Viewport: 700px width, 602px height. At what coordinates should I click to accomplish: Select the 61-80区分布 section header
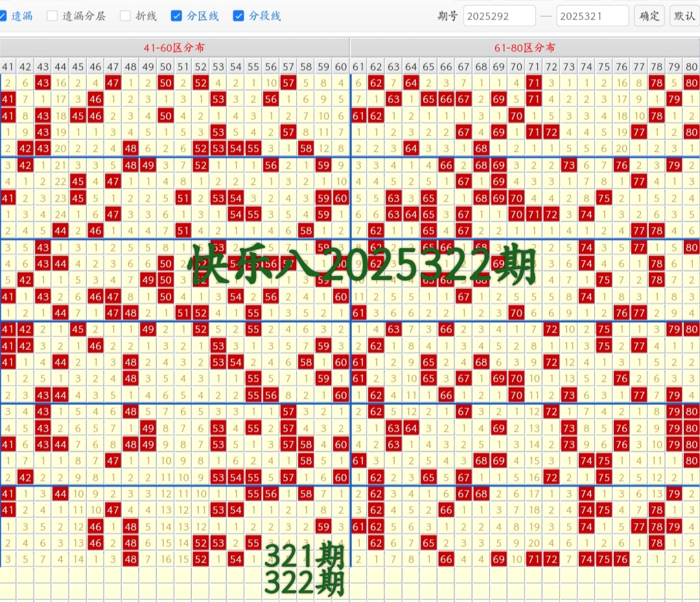point(525,48)
